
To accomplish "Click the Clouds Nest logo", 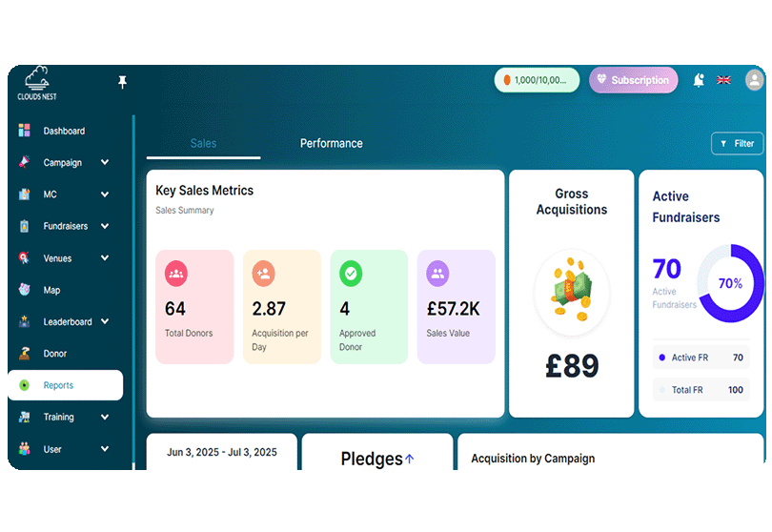I will pyautogui.click(x=37, y=83).
